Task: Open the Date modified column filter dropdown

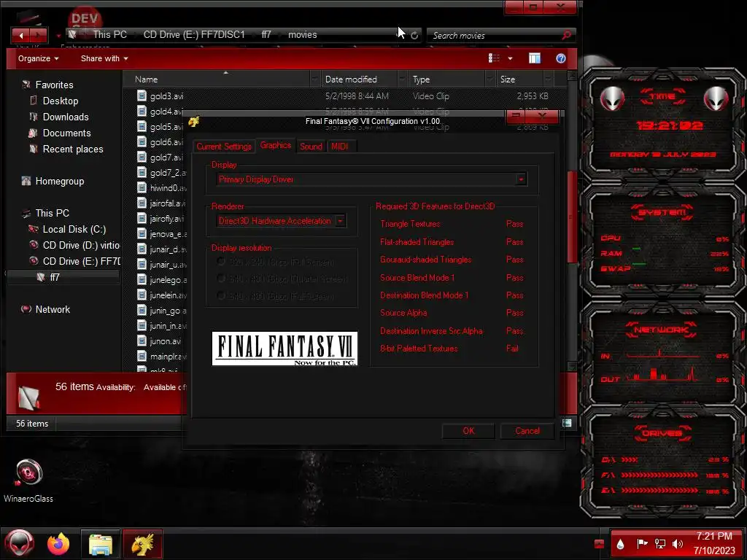Action: 403,79
